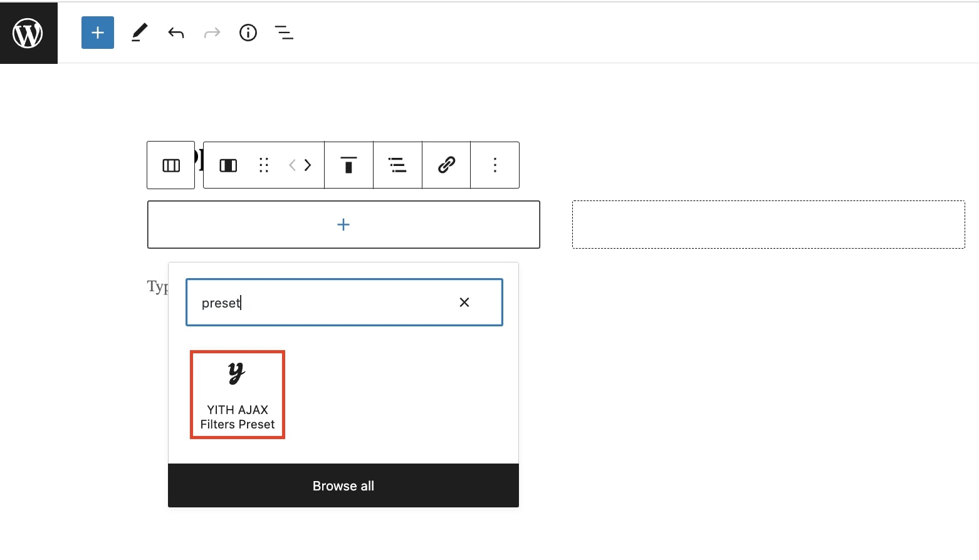Open the alignment options icon
Viewport: 979px width, 560px height.
click(397, 165)
